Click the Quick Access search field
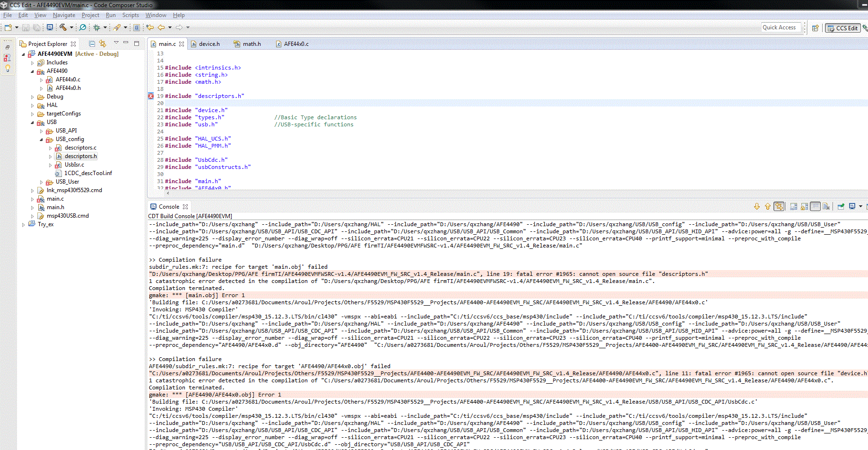Image resolution: width=868 pixels, height=450 pixels. pyautogui.click(x=782, y=27)
